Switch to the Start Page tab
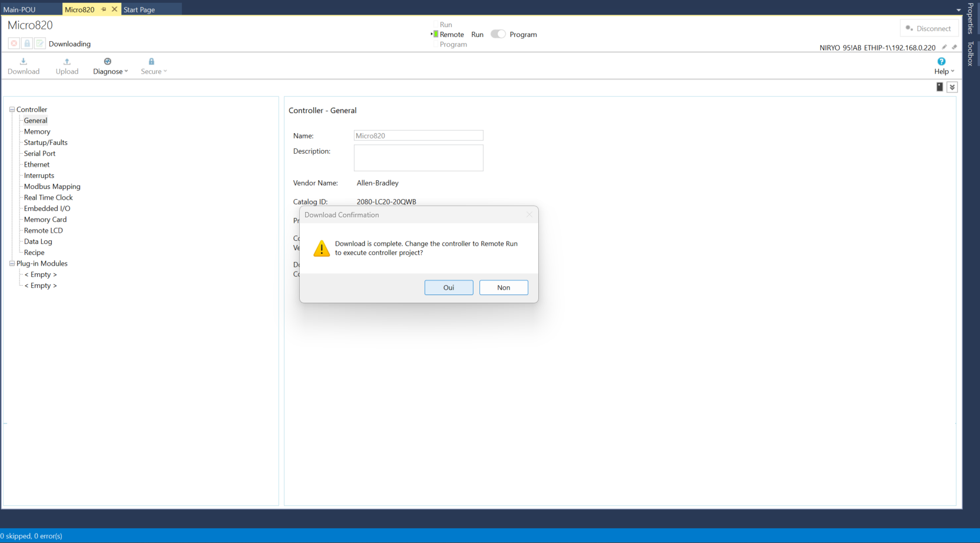980x543 pixels. coord(139,9)
